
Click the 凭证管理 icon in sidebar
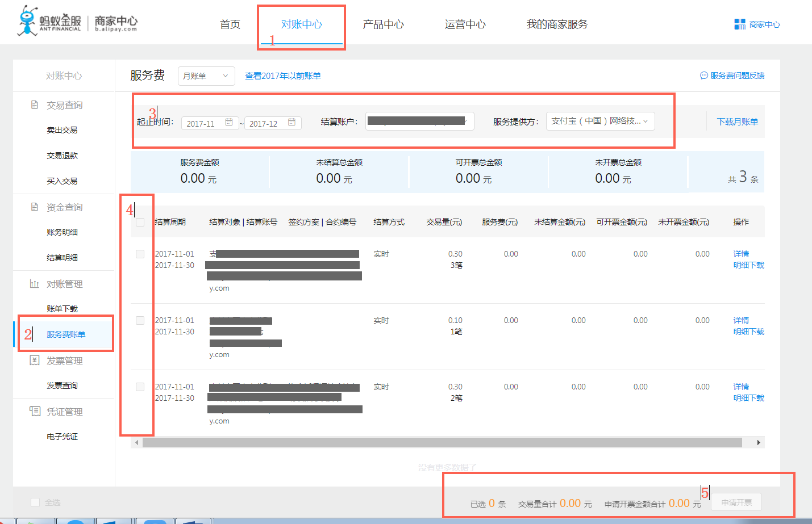[35, 411]
